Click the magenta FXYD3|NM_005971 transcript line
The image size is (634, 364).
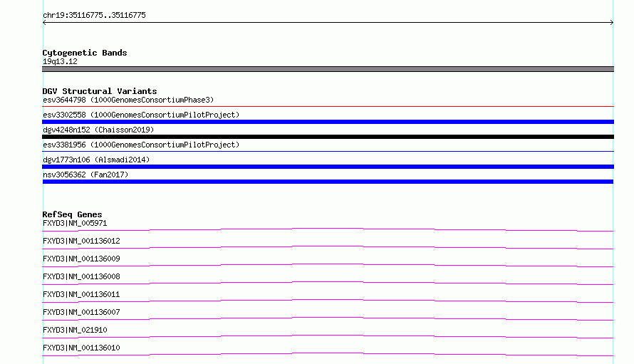tap(328, 229)
